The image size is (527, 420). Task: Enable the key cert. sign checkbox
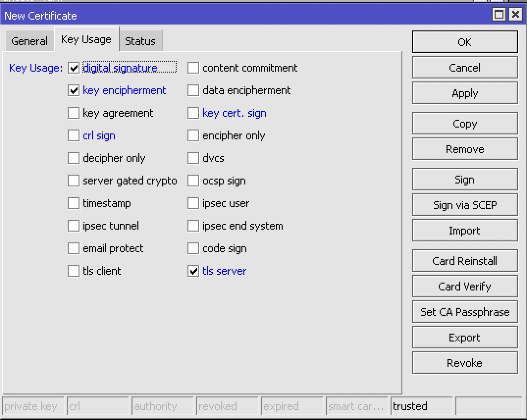(193, 113)
